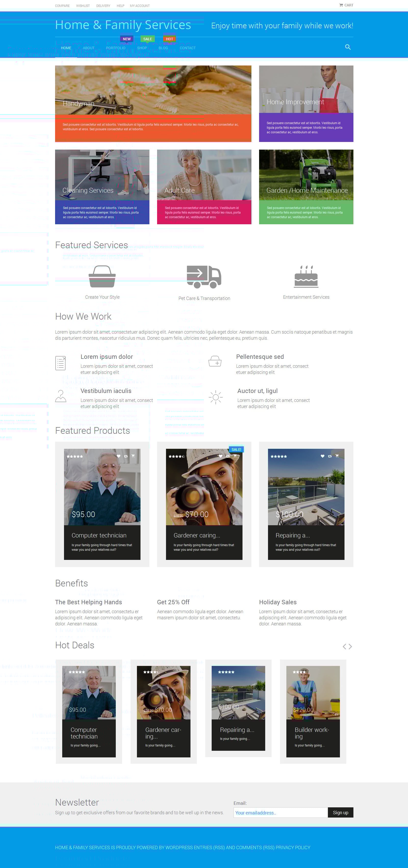Add Repairing a... featured product to cart
This screenshot has height=868, width=408.
click(337, 456)
